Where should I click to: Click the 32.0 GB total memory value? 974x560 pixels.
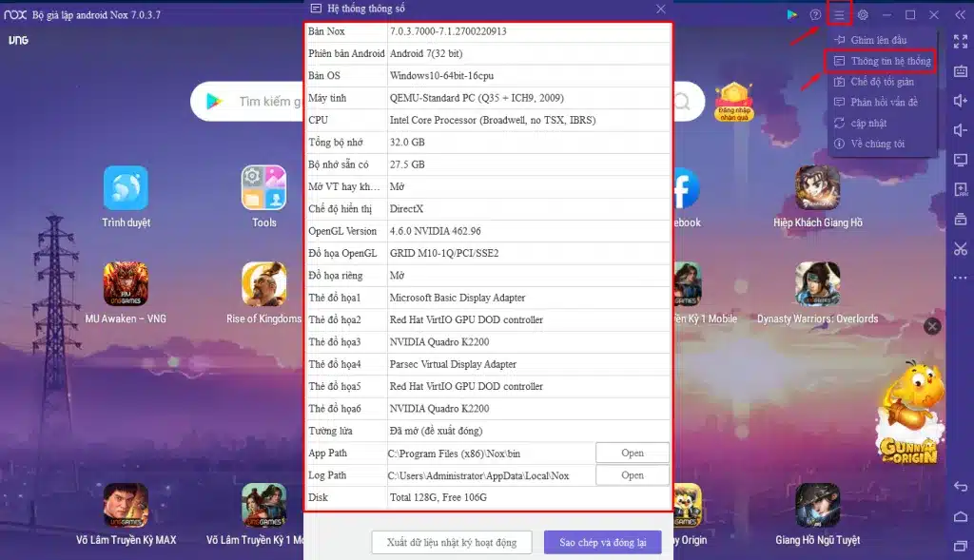(x=407, y=143)
